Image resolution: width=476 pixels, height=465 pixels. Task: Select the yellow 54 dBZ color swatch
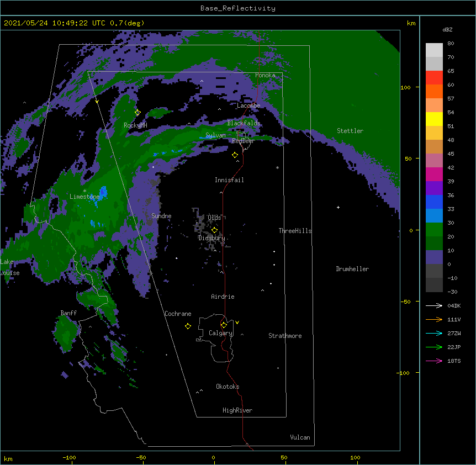pos(434,119)
